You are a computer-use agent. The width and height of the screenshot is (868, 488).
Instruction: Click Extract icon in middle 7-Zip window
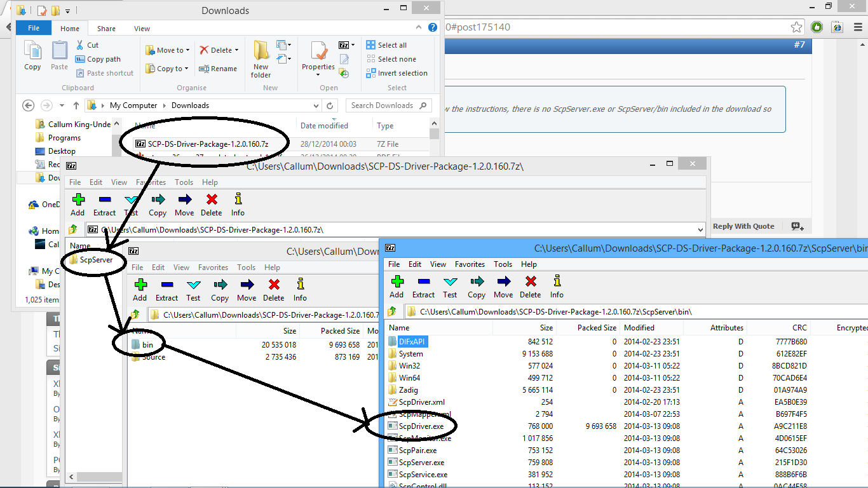(167, 284)
